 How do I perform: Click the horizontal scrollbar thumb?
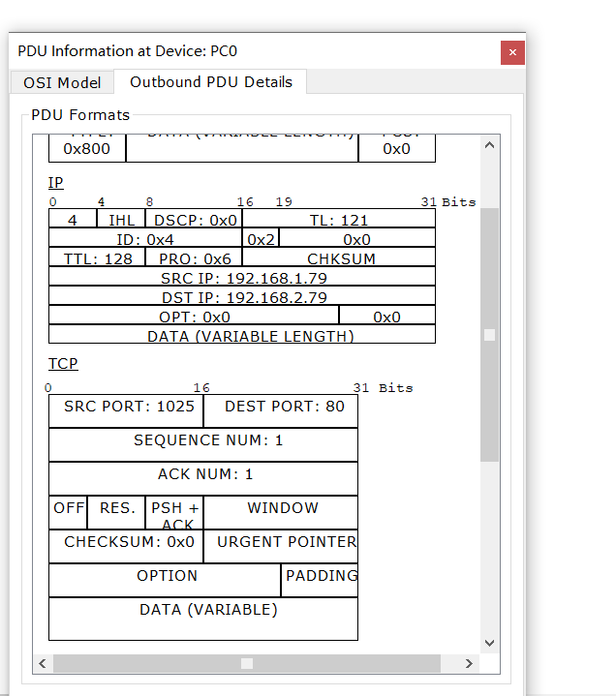[x=247, y=663]
